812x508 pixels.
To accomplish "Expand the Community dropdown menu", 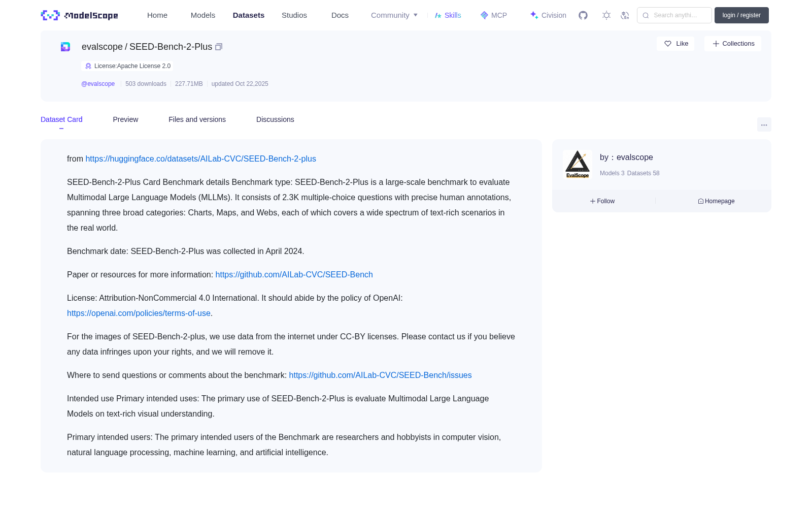I will click(394, 15).
